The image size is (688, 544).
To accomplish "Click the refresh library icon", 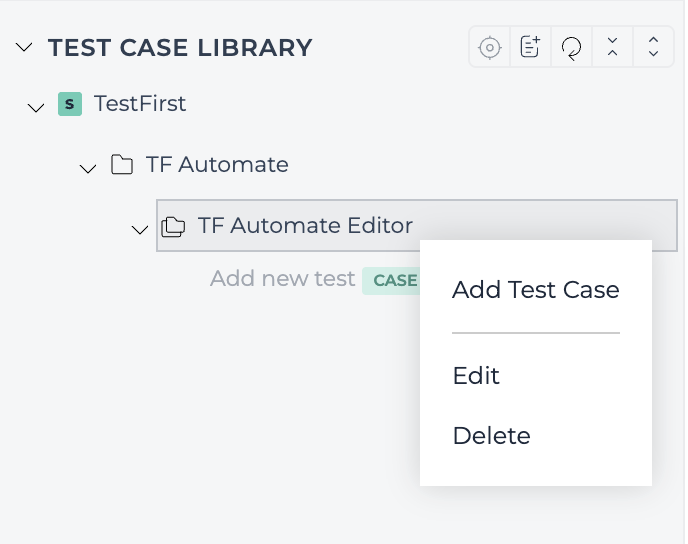I will pos(571,47).
